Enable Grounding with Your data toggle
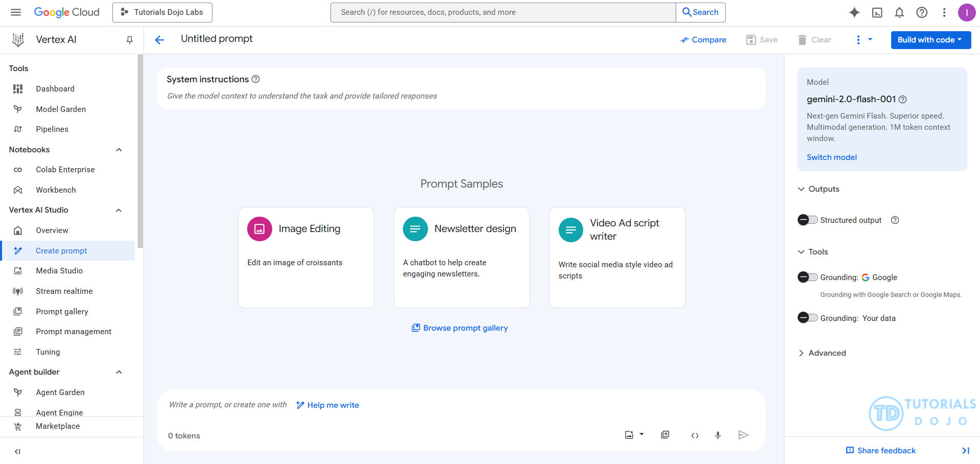The width and height of the screenshot is (980, 464). [x=807, y=318]
